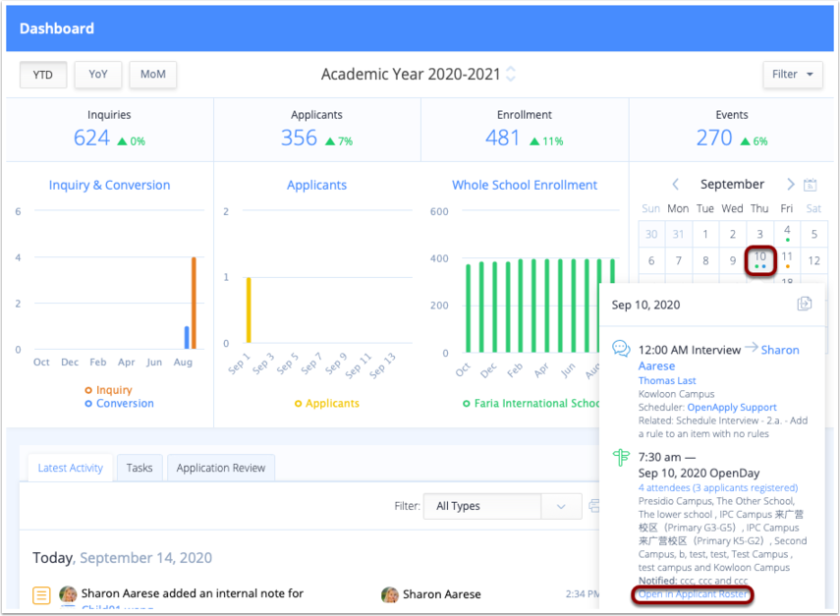Select September 10 on calendar
840x616 pixels.
tap(759, 260)
